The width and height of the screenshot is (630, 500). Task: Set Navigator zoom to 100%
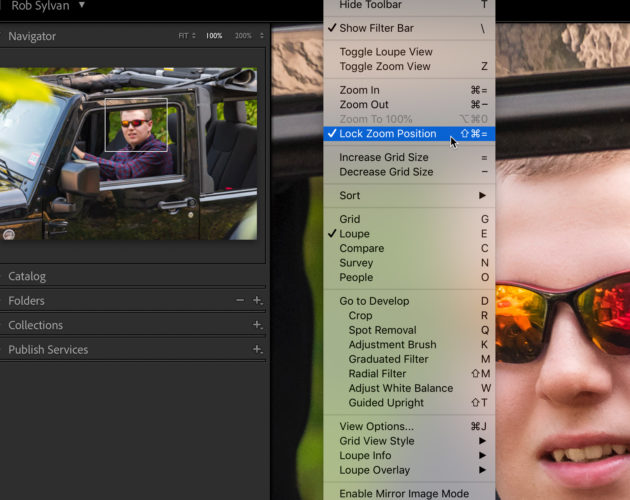pyautogui.click(x=214, y=36)
